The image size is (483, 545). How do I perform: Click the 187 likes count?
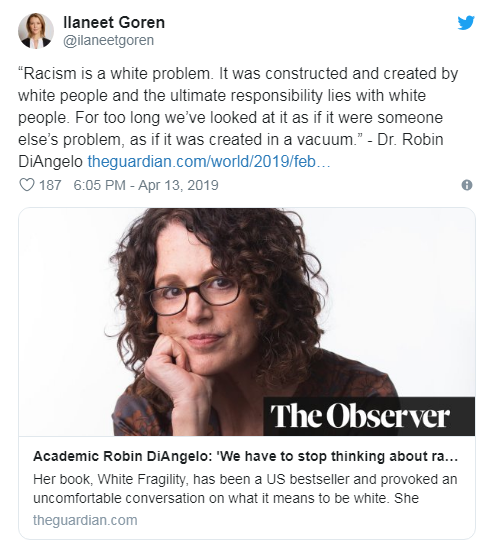pyautogui.click(x=50, y=185)
